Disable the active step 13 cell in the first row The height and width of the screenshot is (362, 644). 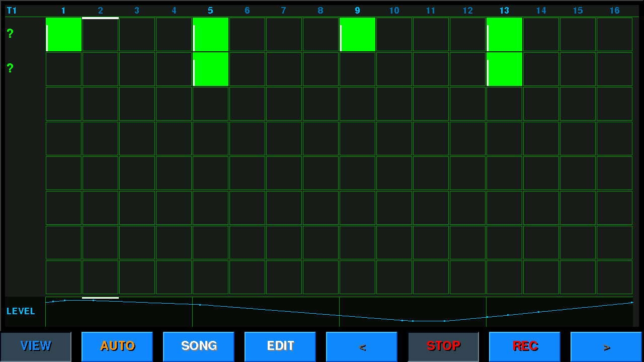pyautogui.click(x=504, y=34)
